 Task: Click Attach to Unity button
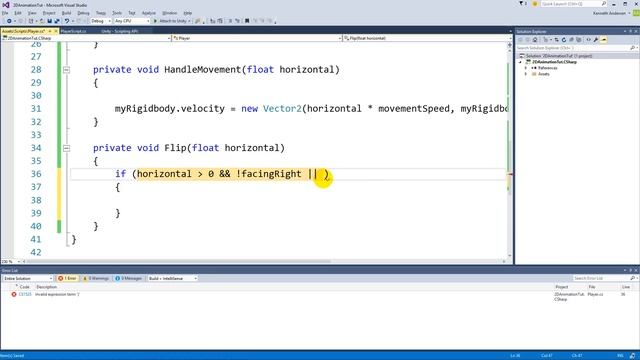172,21
